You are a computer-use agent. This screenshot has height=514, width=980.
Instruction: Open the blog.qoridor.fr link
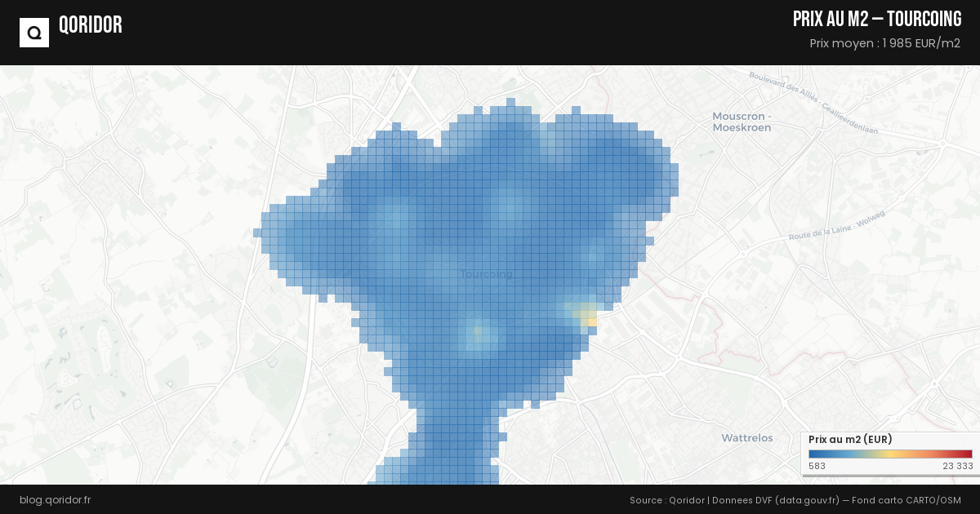tap(55, 499)
